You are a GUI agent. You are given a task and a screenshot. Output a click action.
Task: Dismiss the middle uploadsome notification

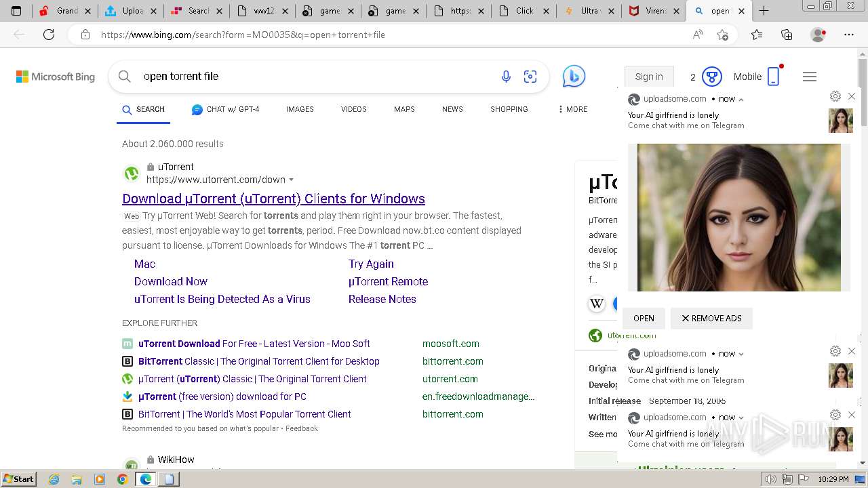tap(852, 351)
